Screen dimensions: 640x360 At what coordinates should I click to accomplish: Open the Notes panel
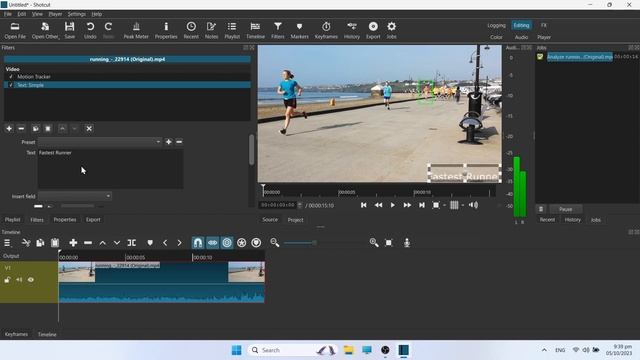pos(211,31)
